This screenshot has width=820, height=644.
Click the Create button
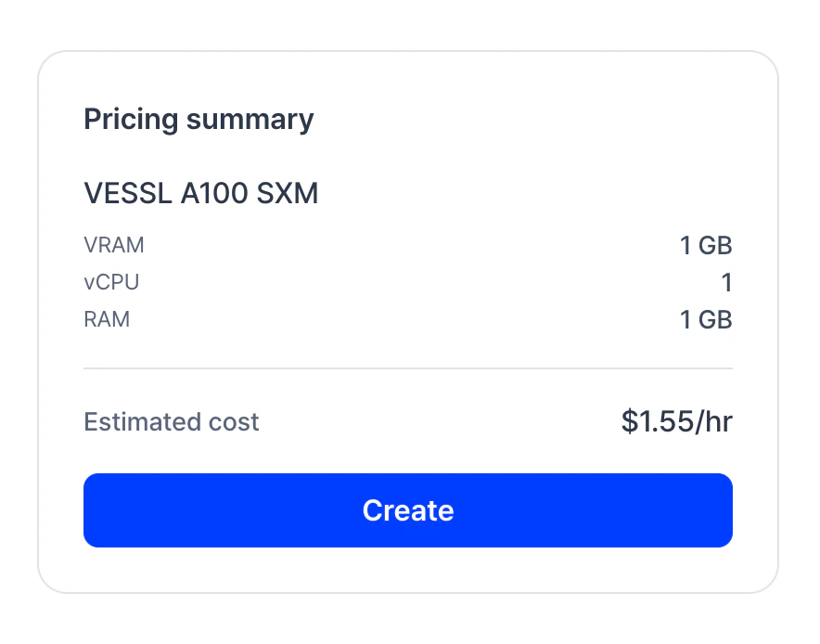pos(408,509)
